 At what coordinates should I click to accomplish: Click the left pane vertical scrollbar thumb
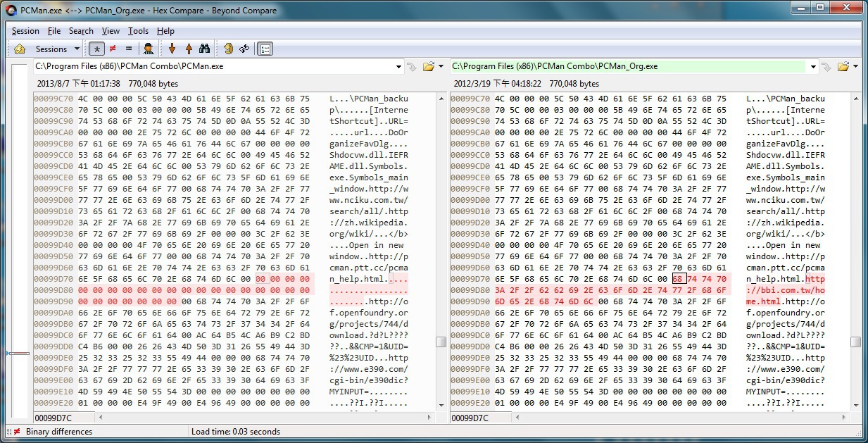[441, 342]
